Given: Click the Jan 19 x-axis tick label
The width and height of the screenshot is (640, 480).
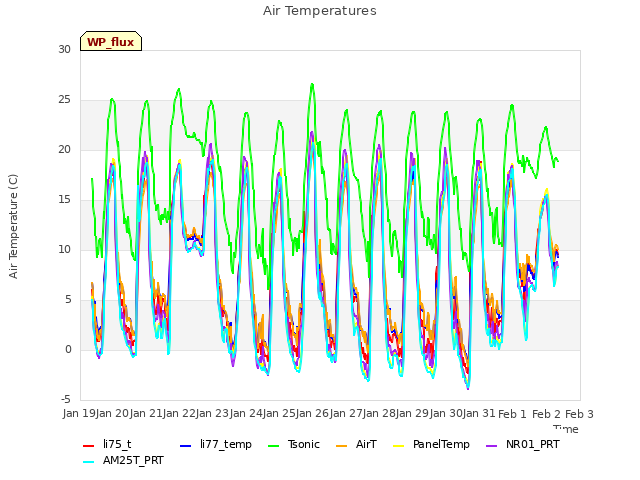Looking at the screenshot, I should (x=79, y=413).
